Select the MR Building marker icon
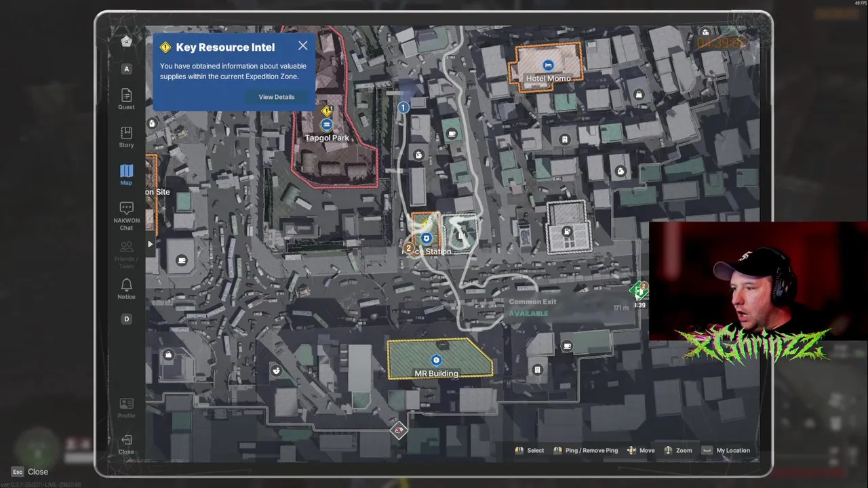This screenshot has width=868, height=488. [436, 360]
